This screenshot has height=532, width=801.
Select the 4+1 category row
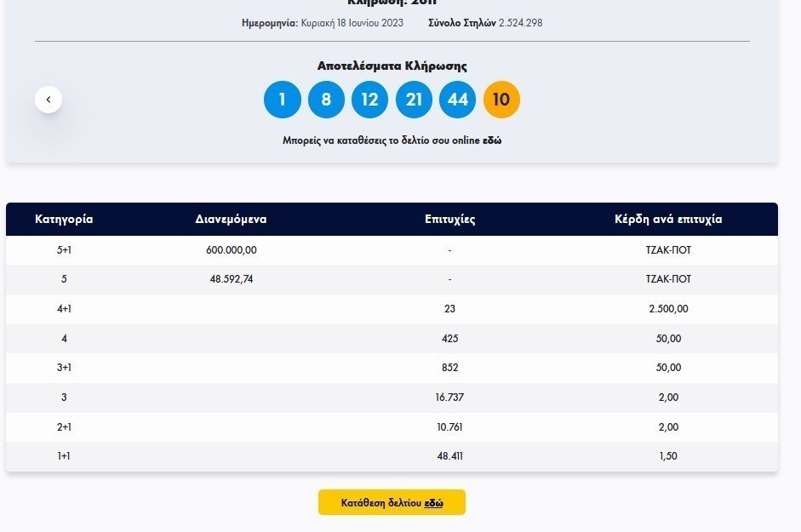click(x=64, y=309)
